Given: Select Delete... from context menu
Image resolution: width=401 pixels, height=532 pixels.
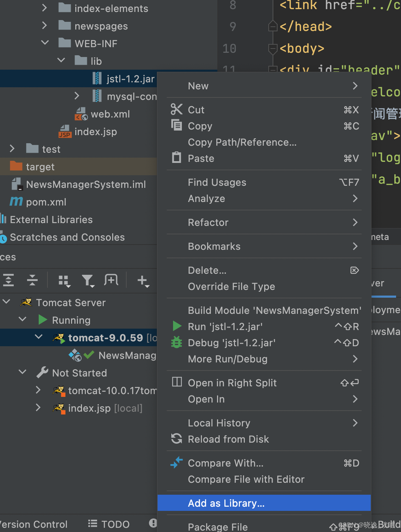Looking at the screenshot, I should (x=264, y=270).
